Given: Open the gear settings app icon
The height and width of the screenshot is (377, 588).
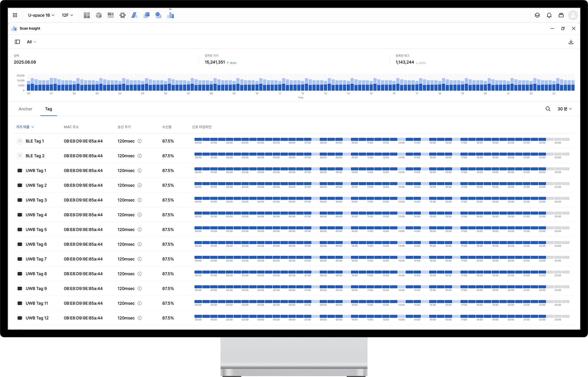Looking at the screenshot, I should [123, 15].
